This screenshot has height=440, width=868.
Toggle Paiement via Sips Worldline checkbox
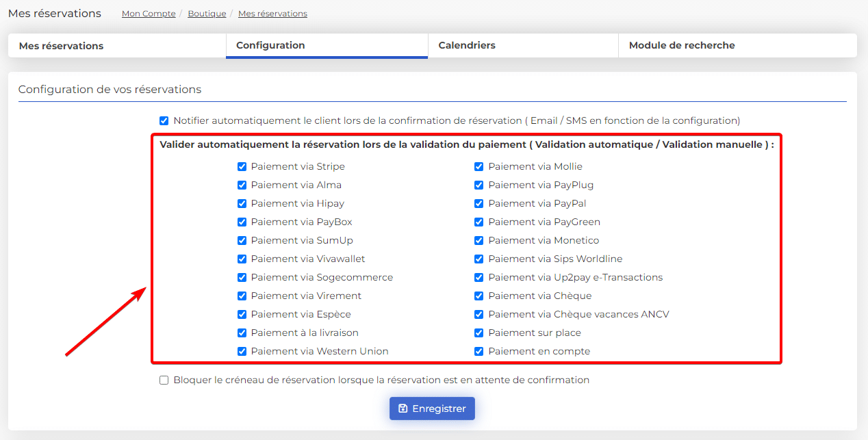[479, 259]
